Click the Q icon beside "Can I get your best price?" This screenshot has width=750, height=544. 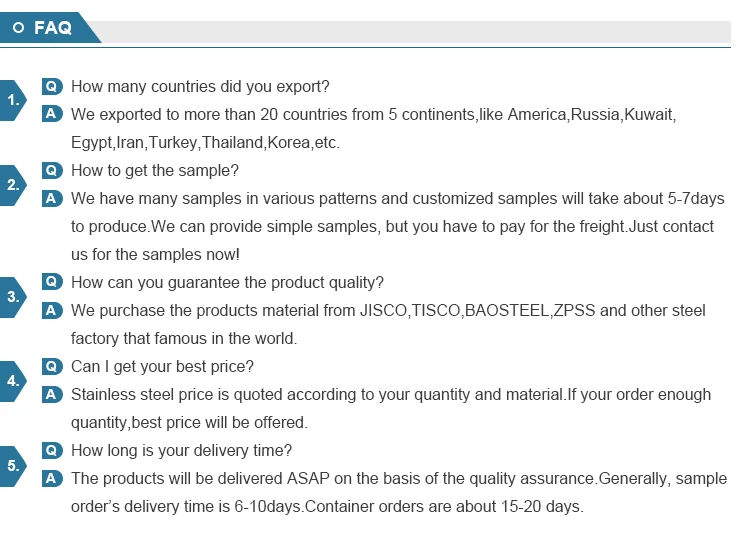pyautogui.click(x=52, y=367)
